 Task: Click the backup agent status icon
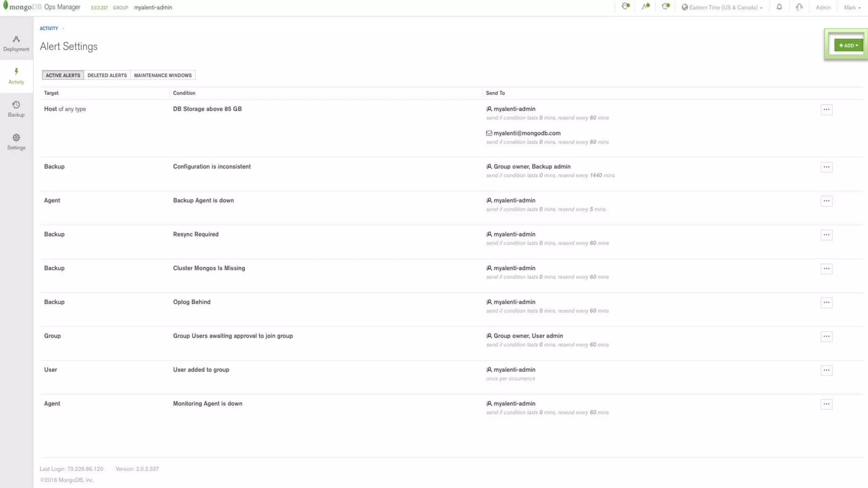(x=665, y=7)
